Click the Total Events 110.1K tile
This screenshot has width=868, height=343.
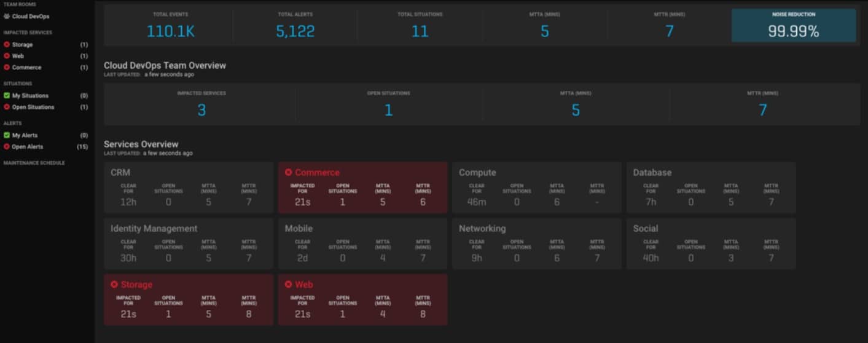170,25
